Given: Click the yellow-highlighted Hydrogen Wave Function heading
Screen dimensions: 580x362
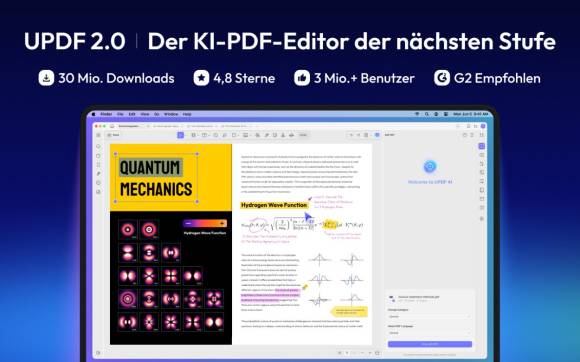Looking at the screenshot, I should (x=274, y=205).
